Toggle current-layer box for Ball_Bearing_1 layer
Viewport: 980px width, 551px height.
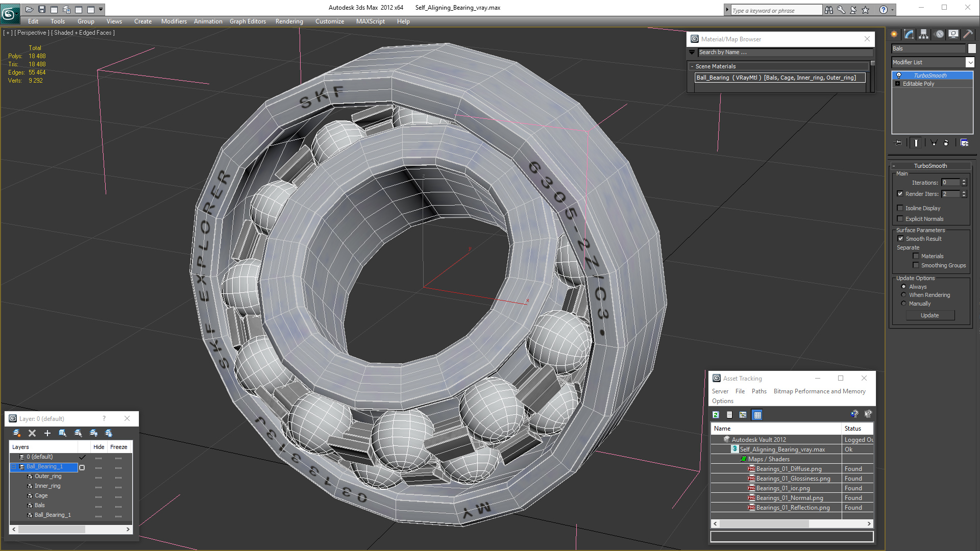click(x=82, y=467)
